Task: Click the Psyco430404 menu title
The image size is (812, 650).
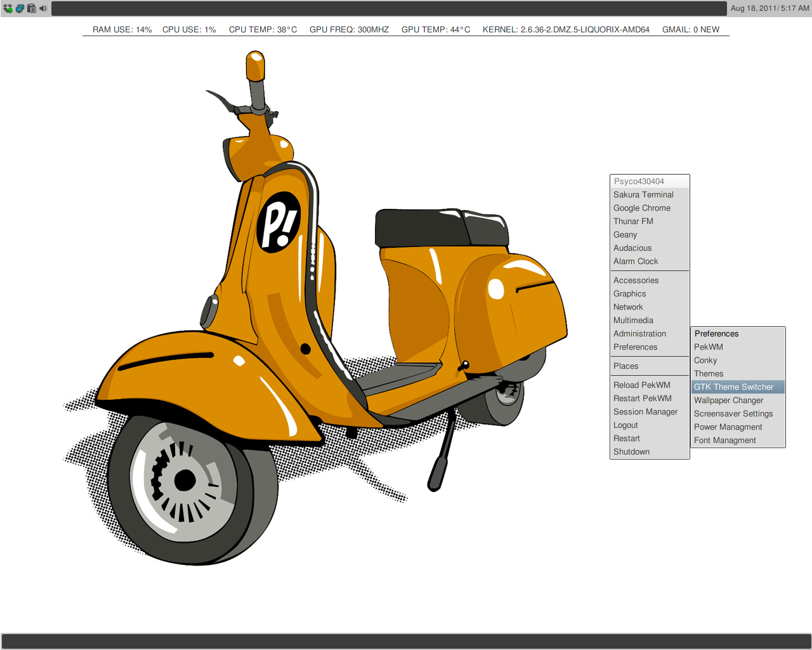Action: (650, 182)
